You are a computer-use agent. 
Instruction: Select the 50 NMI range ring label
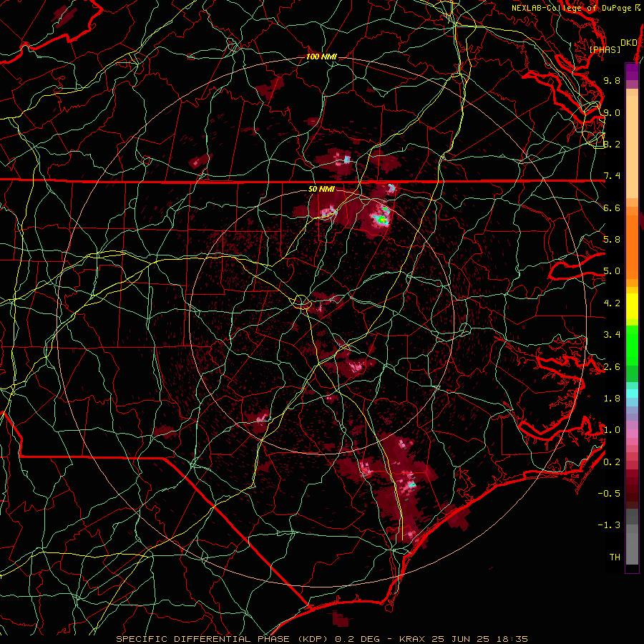tap(321, 189)
